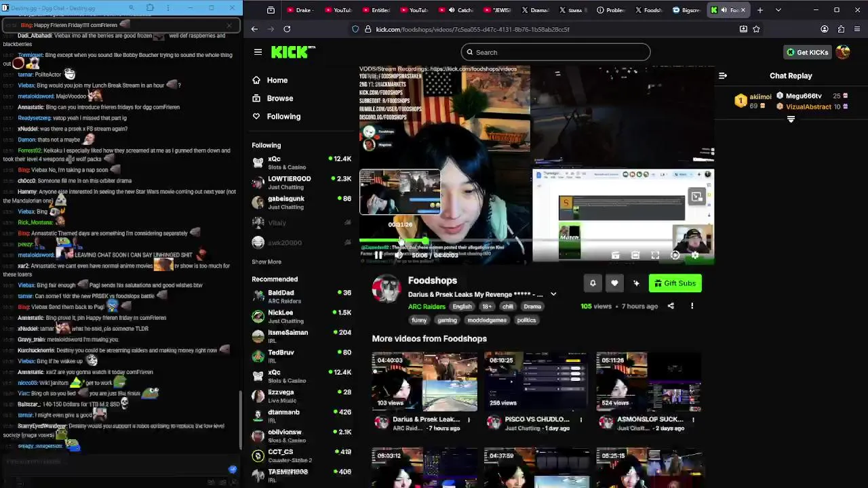Go to Home in Kick sidebar
868x488 pixels.
(x=277, y=80)
